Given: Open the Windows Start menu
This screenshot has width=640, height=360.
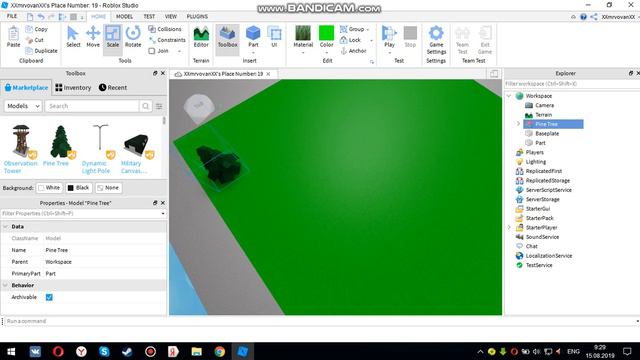Looking at the screenshot, I should 11,351.
